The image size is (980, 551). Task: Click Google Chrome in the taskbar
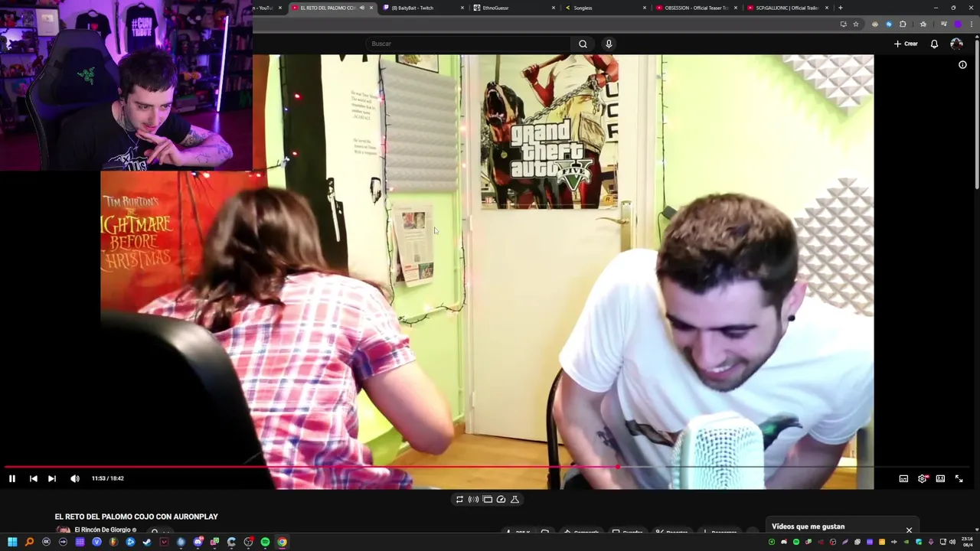click(282, 542)
